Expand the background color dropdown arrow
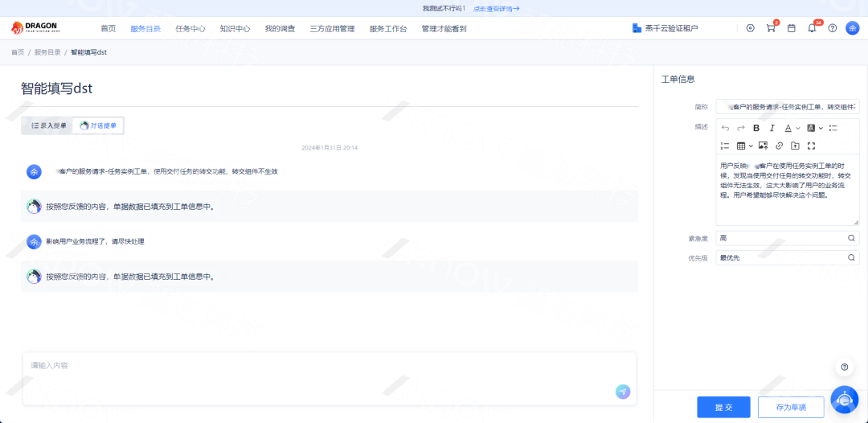This screenshot has width=868, height=423. tap(821, 129)
